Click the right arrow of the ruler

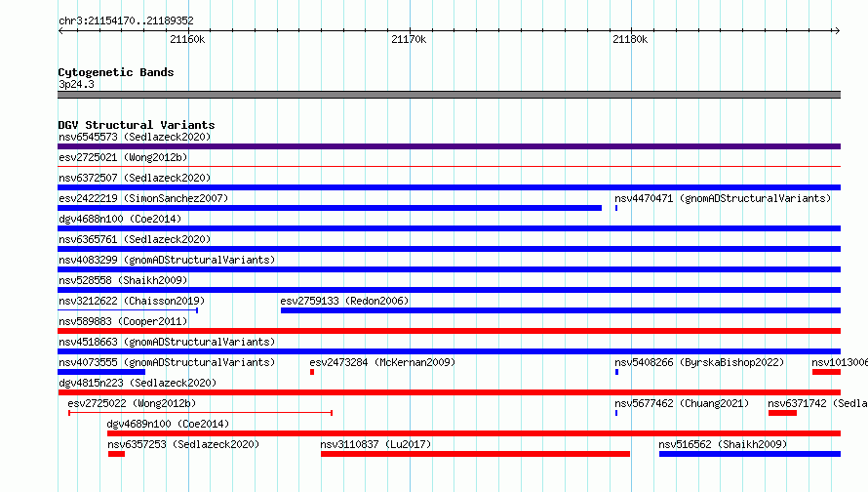coord(838,30)
